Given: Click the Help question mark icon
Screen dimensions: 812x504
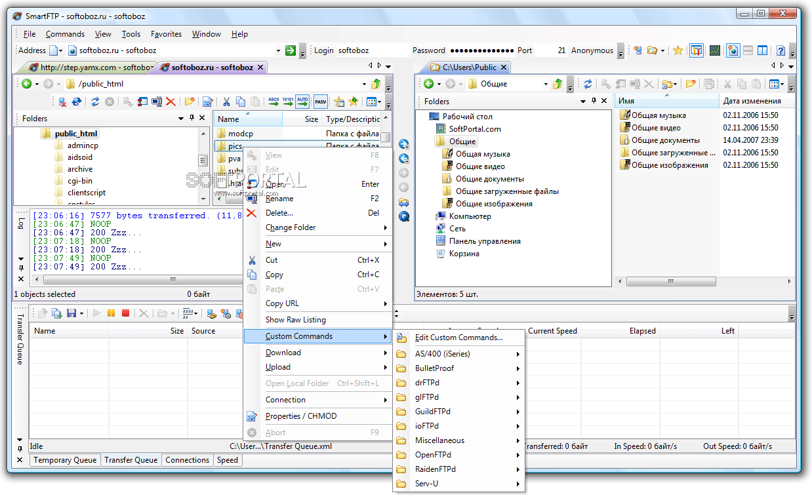Looking at the screenshot, I should 781,50.
